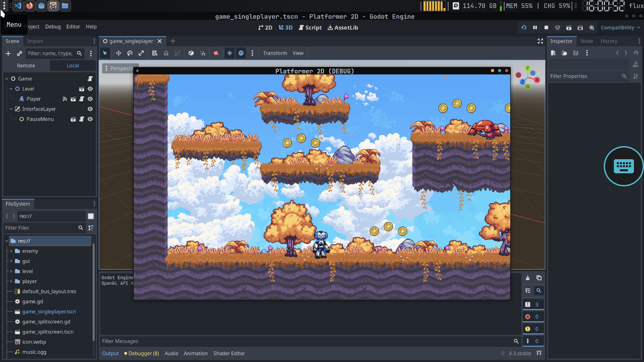Click the Add Child Node plus icon
The image size is (644, 362).
point(8,53)
